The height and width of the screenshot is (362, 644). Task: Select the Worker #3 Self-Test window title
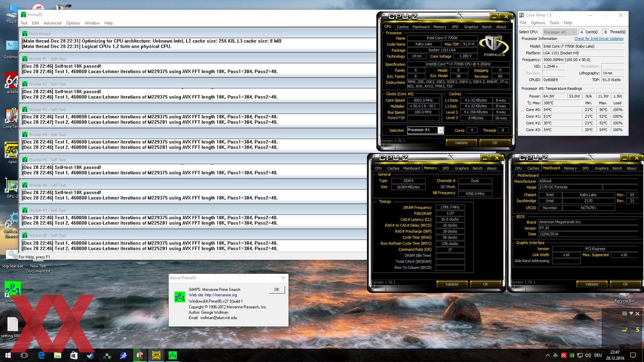[47, 109]
